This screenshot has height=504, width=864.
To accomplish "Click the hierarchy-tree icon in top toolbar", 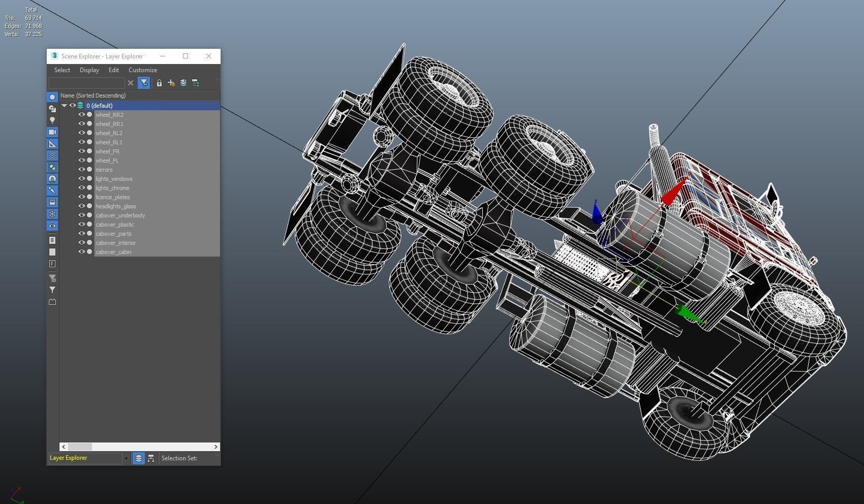I will (196, 83).
